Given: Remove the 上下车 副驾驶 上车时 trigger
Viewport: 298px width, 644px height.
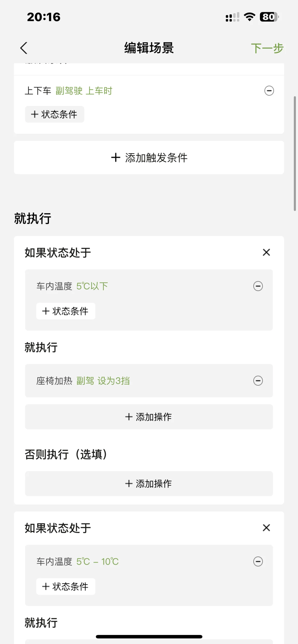Looking at the screenshot, I should pos(269,91).
